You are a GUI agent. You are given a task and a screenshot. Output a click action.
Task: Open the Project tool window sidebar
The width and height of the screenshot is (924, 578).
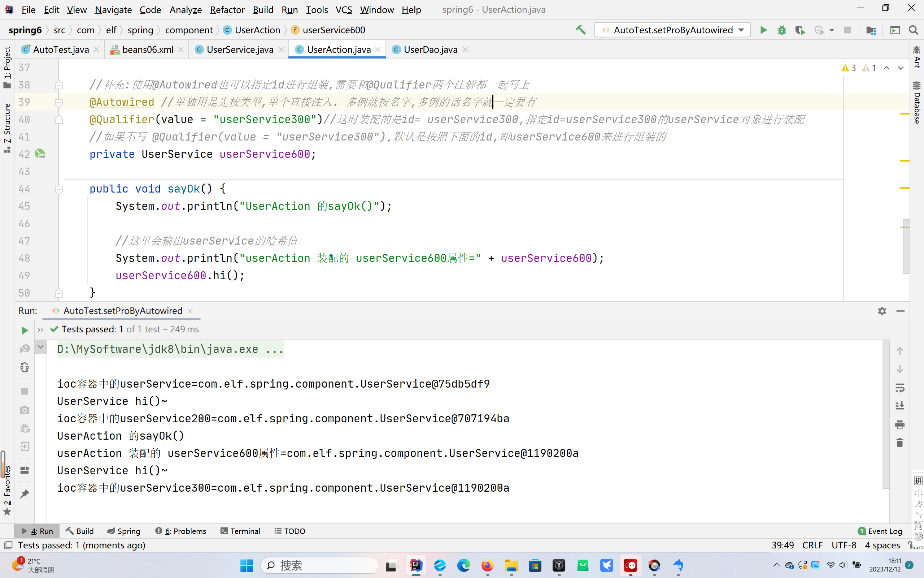coord(7,68)
